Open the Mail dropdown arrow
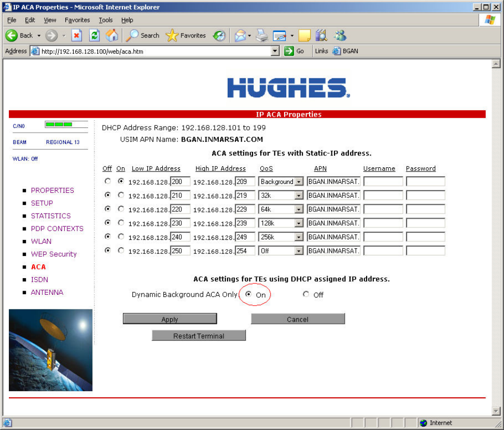The image size is (504, 430). [x=249, y=35]
